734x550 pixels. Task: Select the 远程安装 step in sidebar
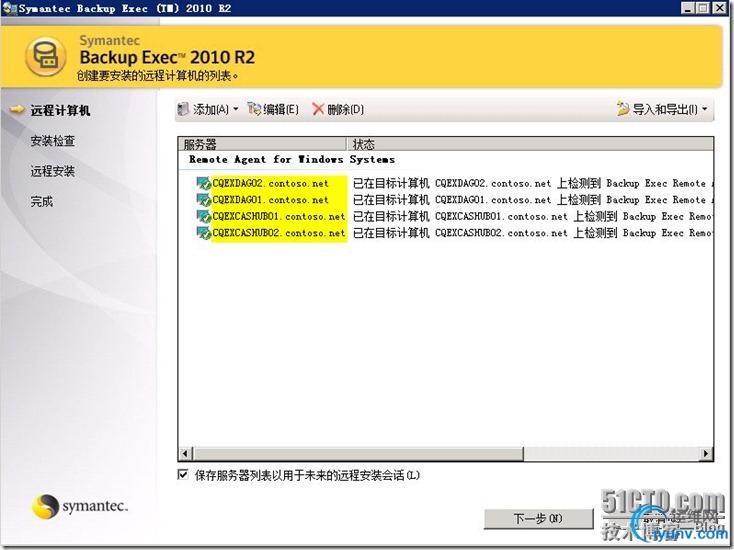[52, 171]
